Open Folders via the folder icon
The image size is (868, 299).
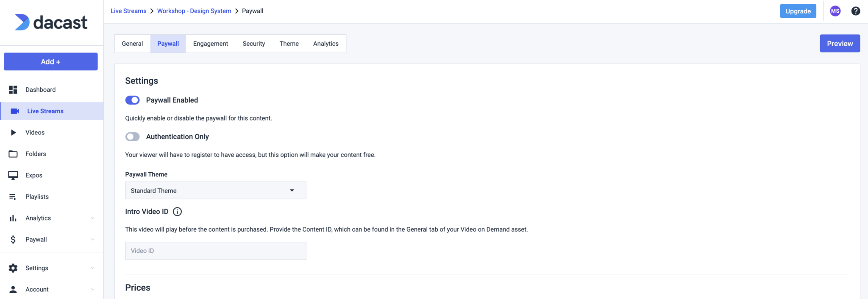pos(13,154)
